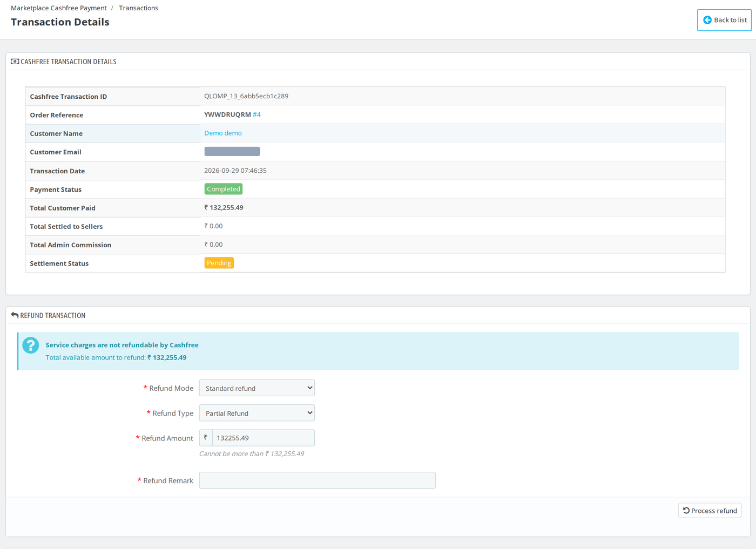The image size is (756, 549).
Task: Focus the Refund Remark text field
Action: coord(318,480)
